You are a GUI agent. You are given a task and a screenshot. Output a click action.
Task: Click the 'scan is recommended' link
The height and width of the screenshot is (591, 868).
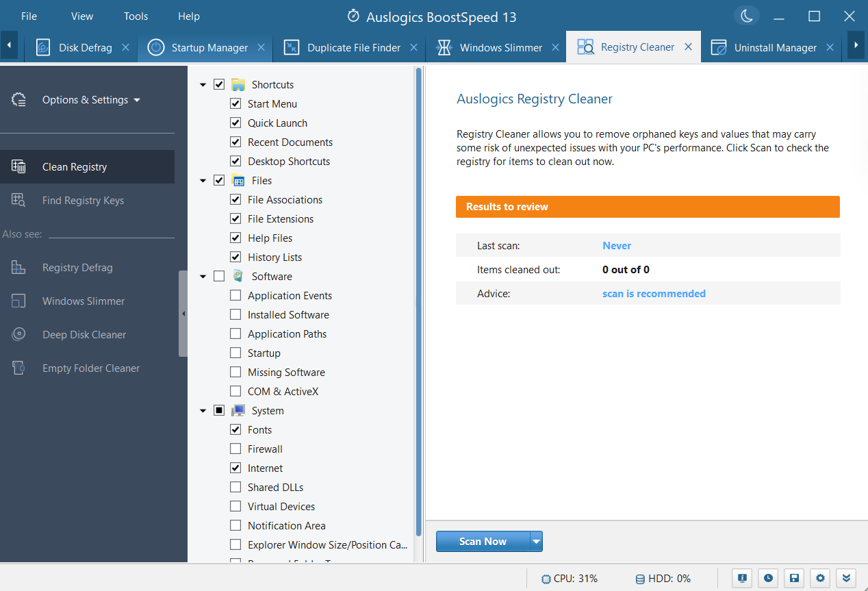coord(654,294)
